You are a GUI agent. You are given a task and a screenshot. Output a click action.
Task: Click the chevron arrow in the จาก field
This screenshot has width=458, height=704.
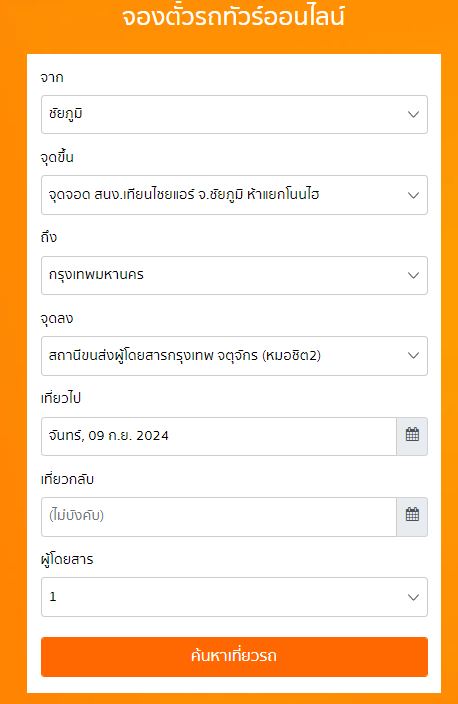pos(413,114)
